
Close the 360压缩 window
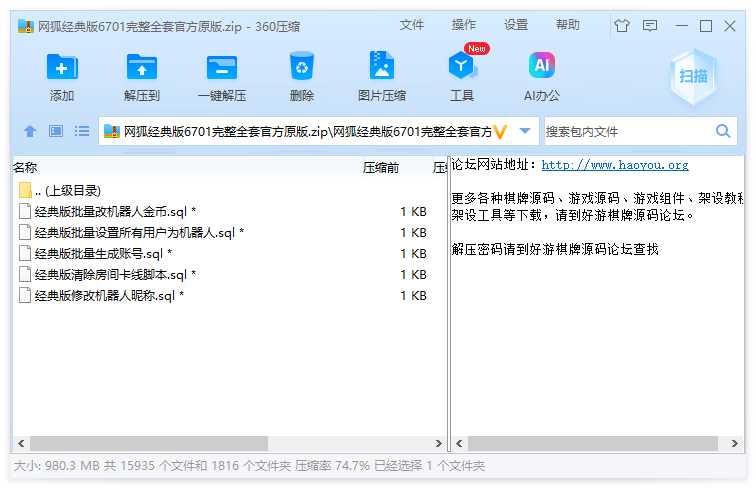[x=730, y=26]
